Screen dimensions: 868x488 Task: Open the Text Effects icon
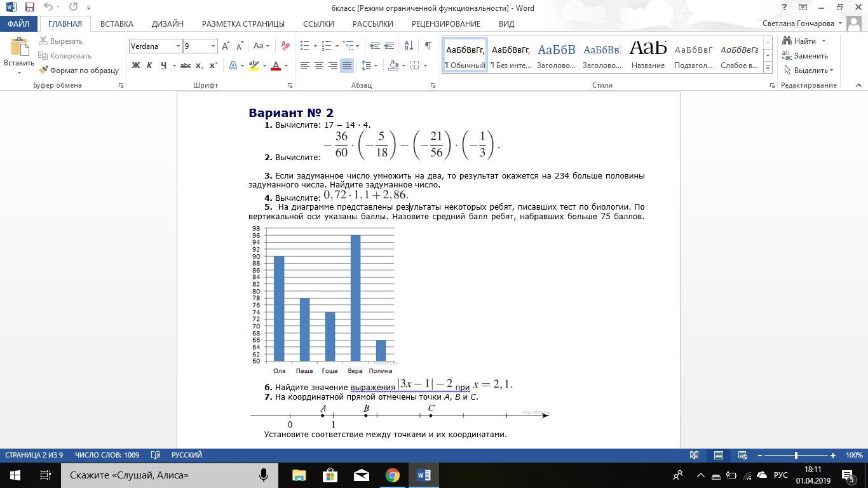point(233,65)
